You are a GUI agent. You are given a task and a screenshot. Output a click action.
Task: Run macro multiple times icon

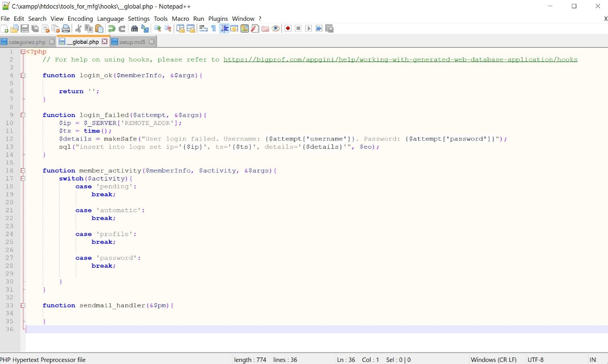click(x=319, y=29)
